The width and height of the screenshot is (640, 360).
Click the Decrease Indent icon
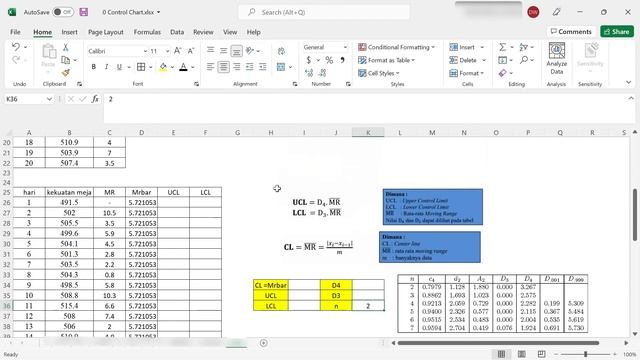tap(250, 67)
